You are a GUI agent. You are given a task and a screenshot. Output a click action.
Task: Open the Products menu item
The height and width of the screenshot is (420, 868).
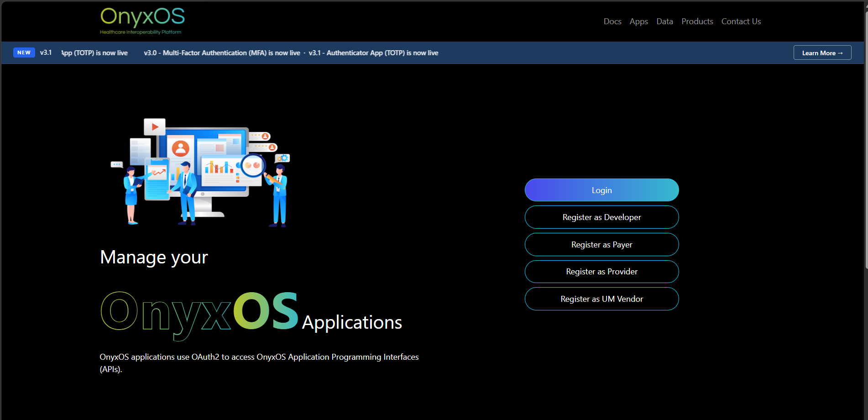(x=697, y=21)
